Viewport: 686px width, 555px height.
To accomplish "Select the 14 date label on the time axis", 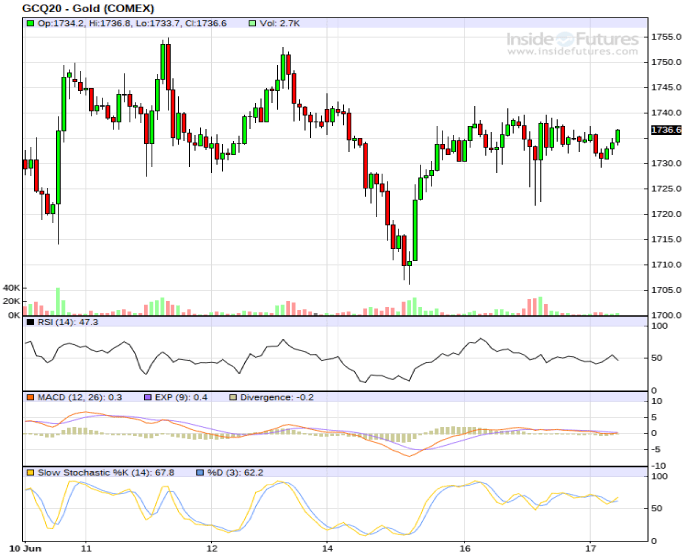I will pyautogui.click(x=327, y=549).
